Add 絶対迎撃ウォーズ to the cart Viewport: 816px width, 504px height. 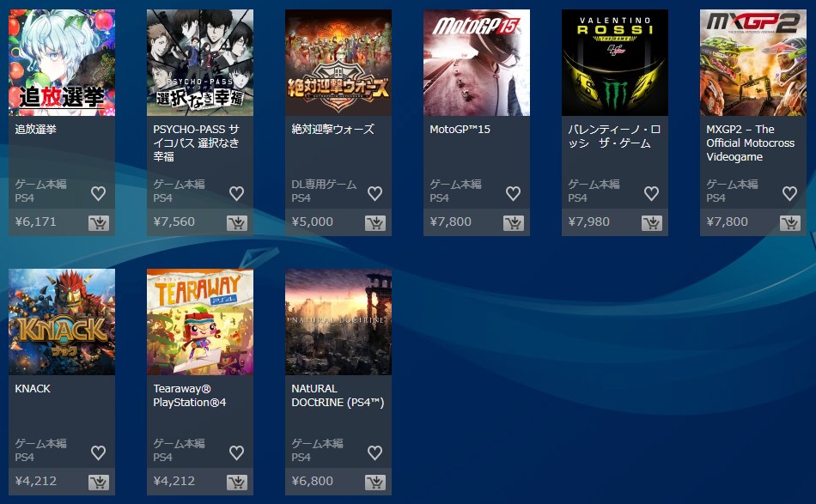tap(375, 223)
